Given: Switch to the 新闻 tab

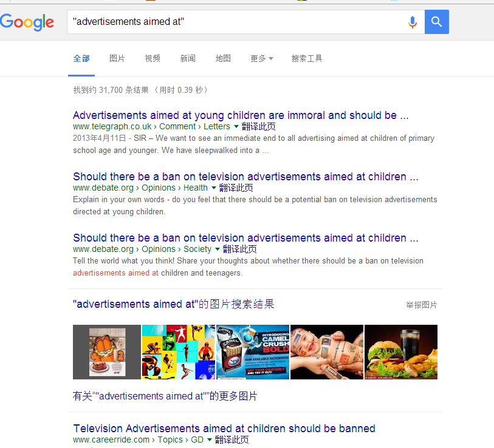Looking at the screenshot, I should tap(188, 58).
